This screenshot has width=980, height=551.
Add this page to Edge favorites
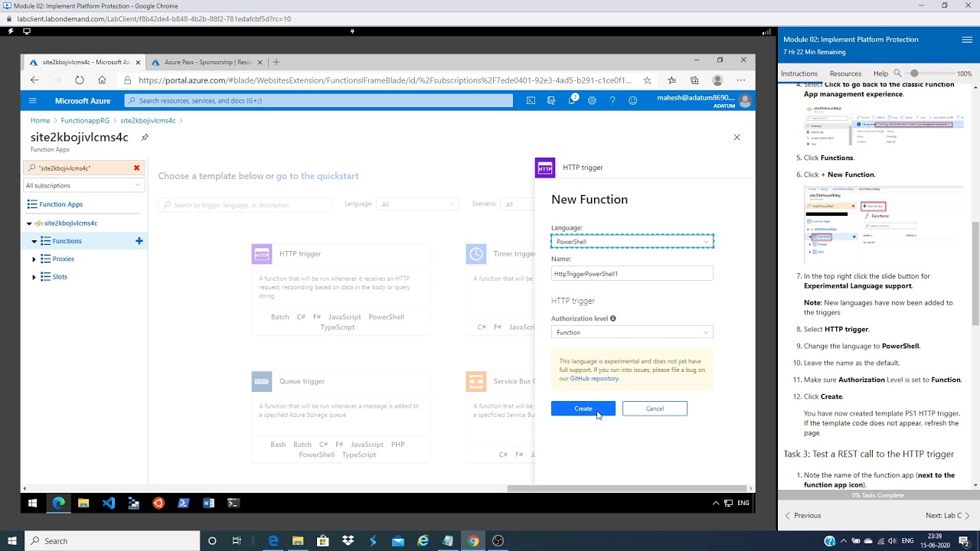point(647,80)
